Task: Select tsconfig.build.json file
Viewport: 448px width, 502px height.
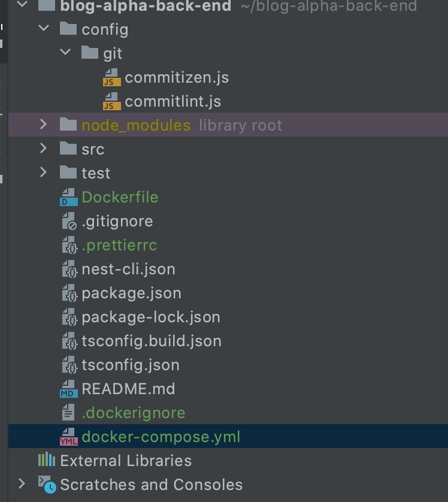Action: tap(151, 341)
